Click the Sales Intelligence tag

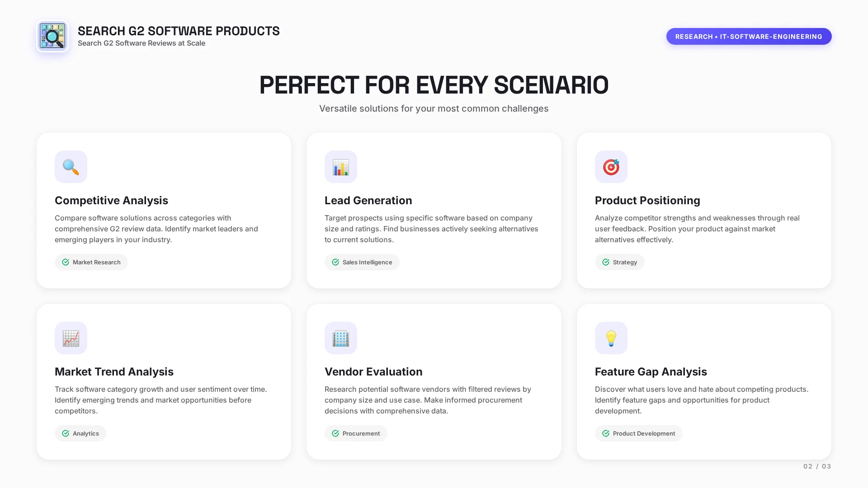(362, 262)
